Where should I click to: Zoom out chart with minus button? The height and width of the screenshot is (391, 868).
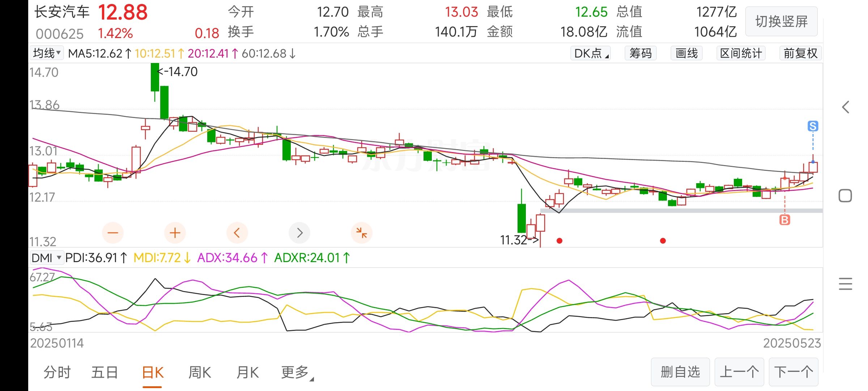pos(113,233)
